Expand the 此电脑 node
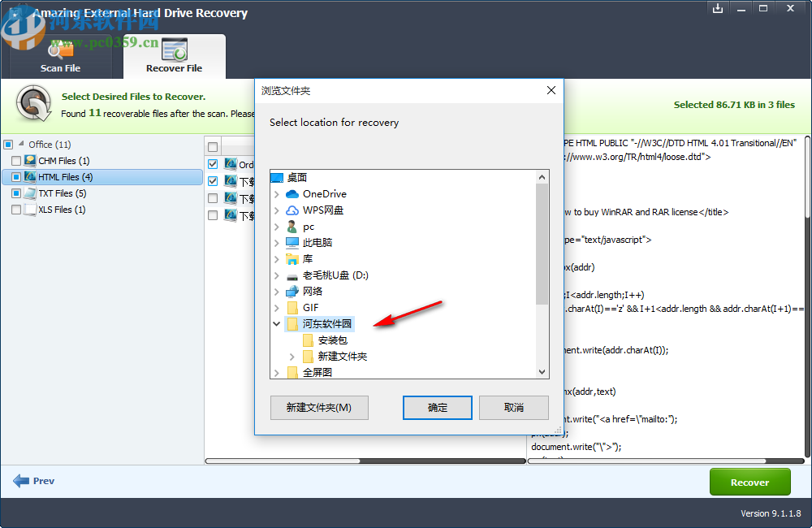Viewport: 812px width, 528px height. click(277, 243)
